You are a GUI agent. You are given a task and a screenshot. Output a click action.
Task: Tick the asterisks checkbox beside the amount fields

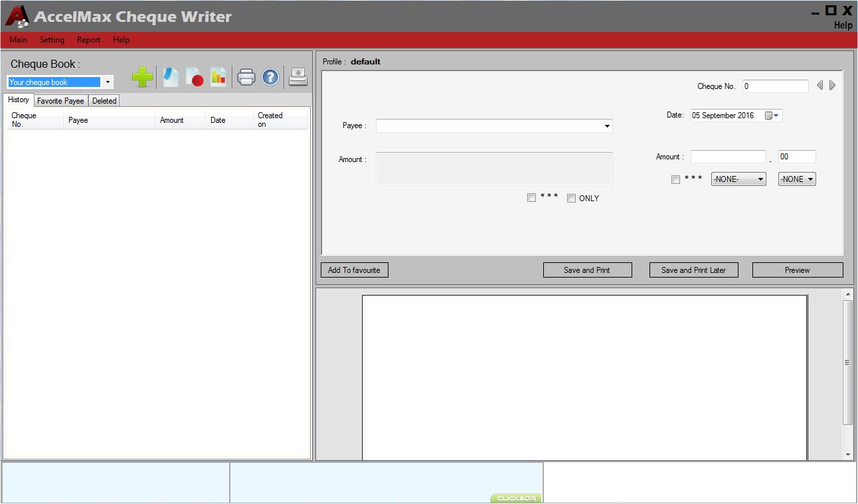pos(675,179)
